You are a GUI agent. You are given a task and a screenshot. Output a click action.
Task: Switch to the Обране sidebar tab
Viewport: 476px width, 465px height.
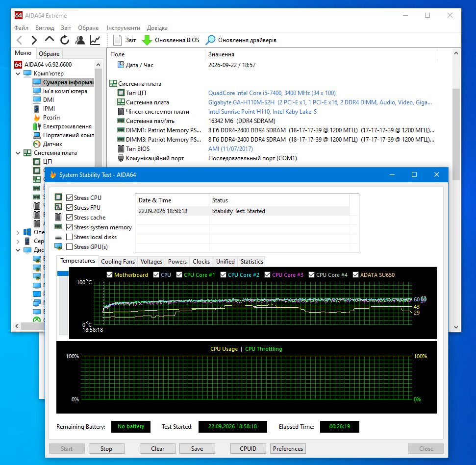click(49, 54)
